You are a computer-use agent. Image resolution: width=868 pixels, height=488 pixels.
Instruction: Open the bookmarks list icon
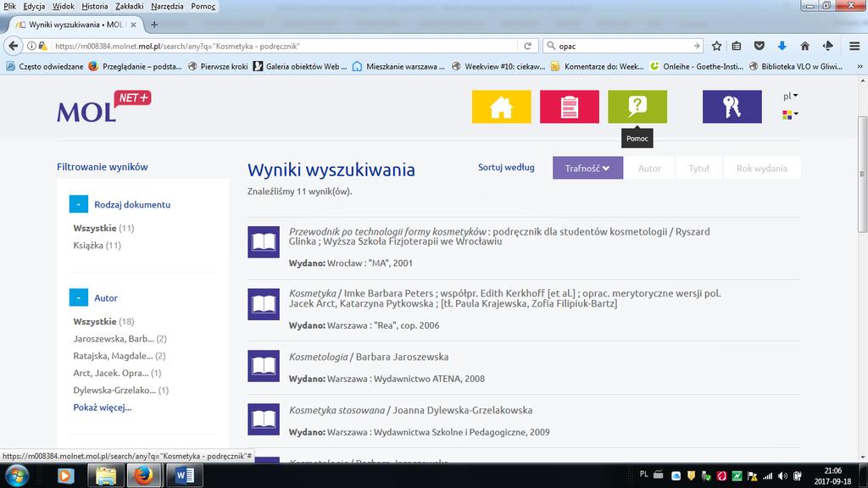pos(737,46)
